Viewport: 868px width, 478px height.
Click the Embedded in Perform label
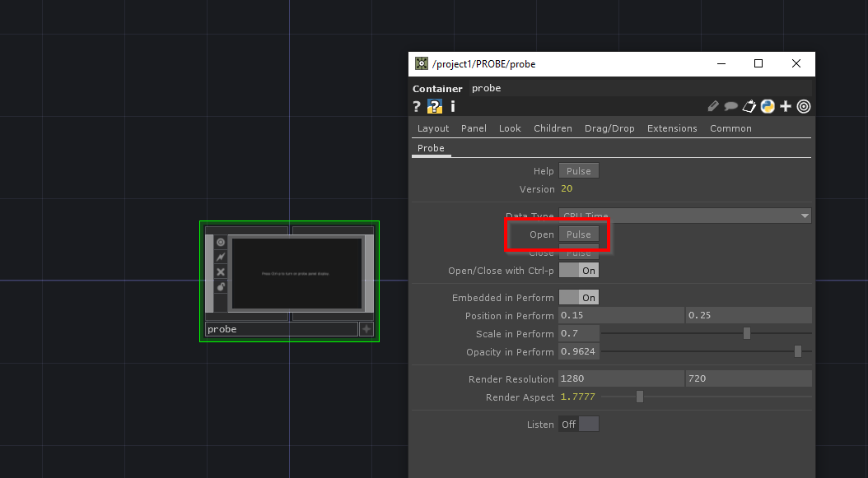pos(502,298)
